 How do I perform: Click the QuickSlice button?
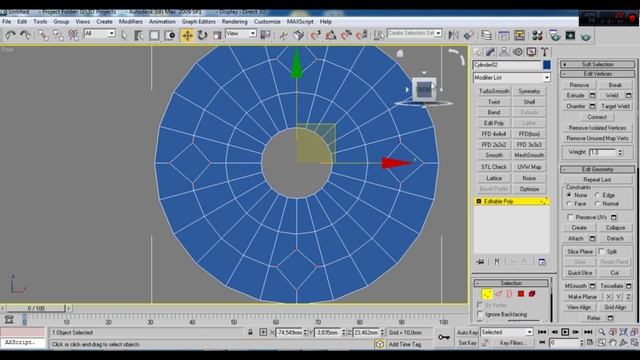[x=580, y=273]
